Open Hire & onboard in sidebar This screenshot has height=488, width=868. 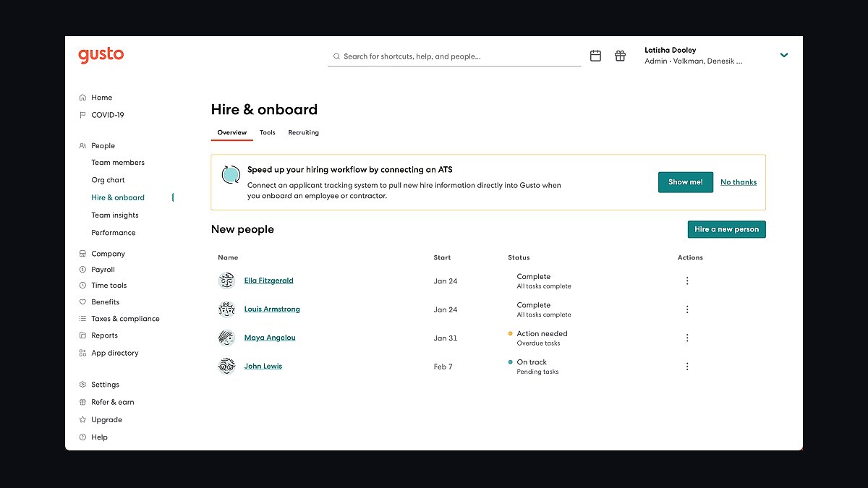(118, 197)
